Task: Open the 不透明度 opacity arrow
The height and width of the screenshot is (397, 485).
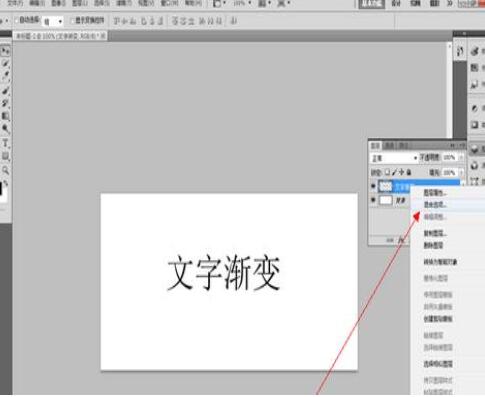Action: point(461,158)
